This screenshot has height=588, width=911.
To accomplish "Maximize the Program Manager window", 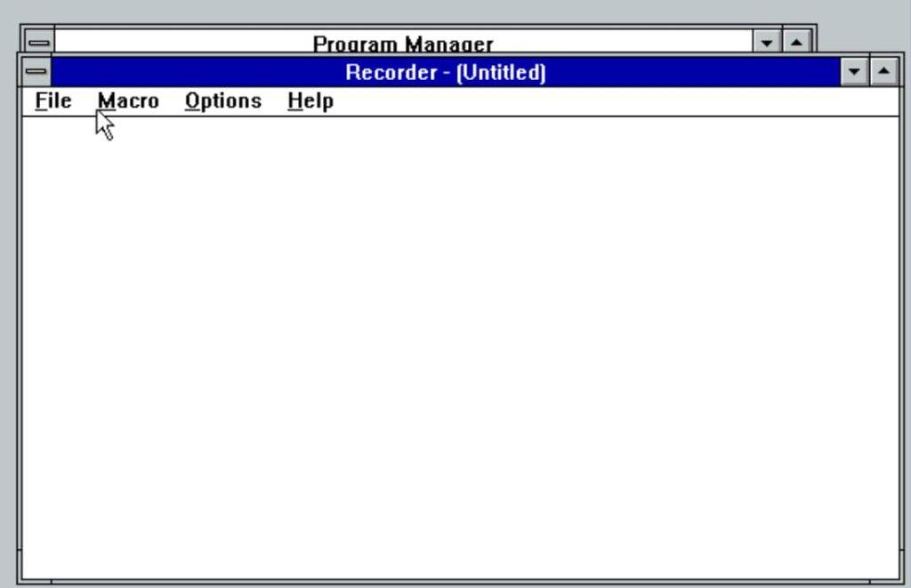I will (796, 41).
